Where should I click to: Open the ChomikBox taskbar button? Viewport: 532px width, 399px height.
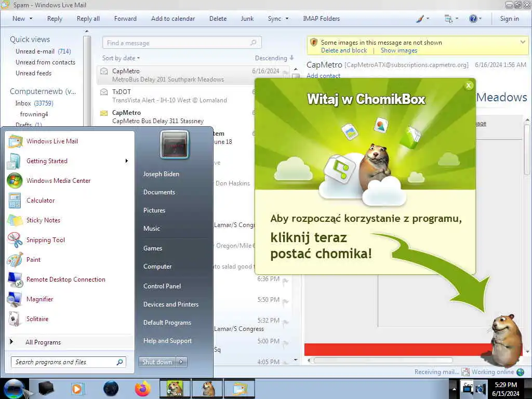click(175, 389)
